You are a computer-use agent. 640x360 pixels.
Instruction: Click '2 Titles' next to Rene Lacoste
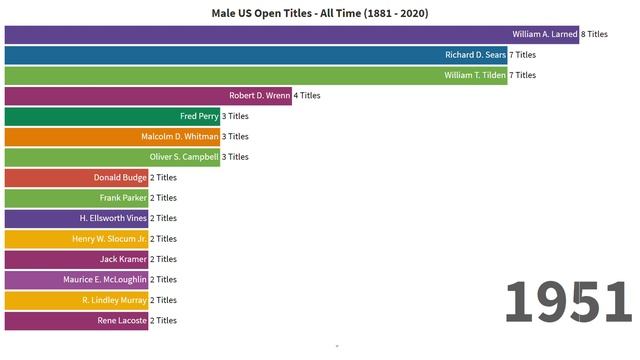coord(163,320)
